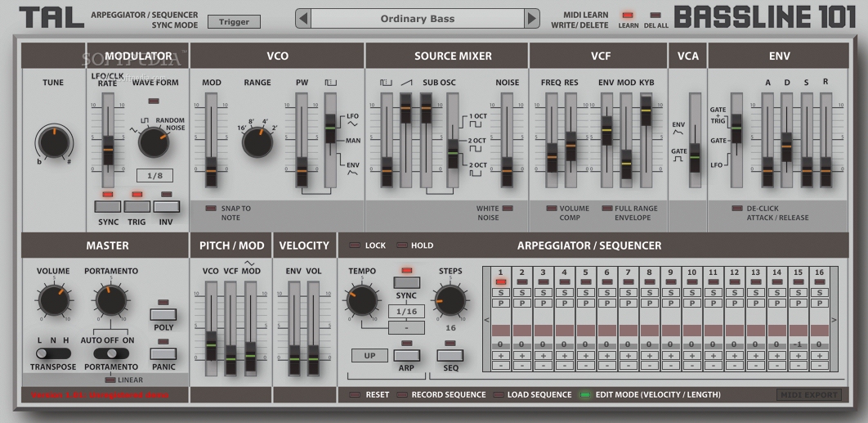Toggle the HOLD LED

[x=402, y=245]
